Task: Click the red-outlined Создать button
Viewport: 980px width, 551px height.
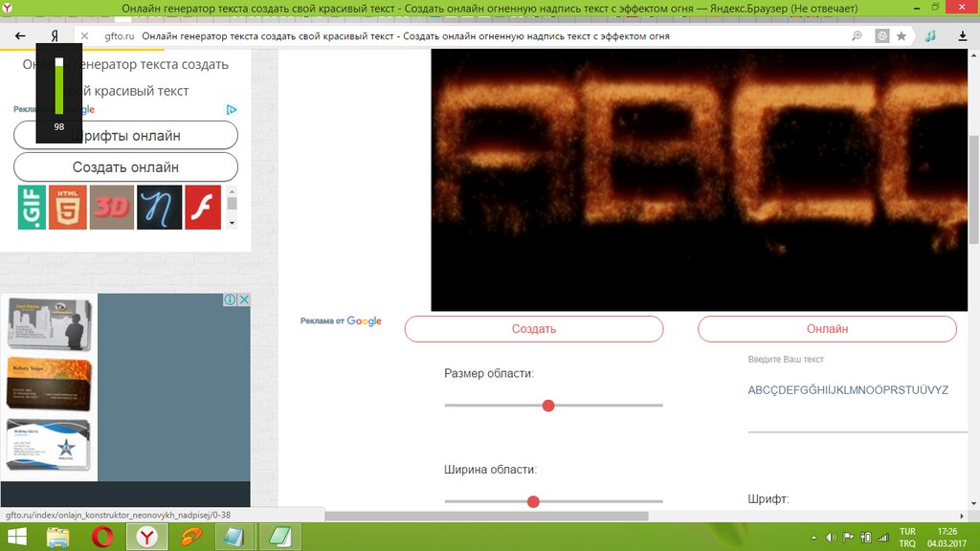Action: coord(534,329)
